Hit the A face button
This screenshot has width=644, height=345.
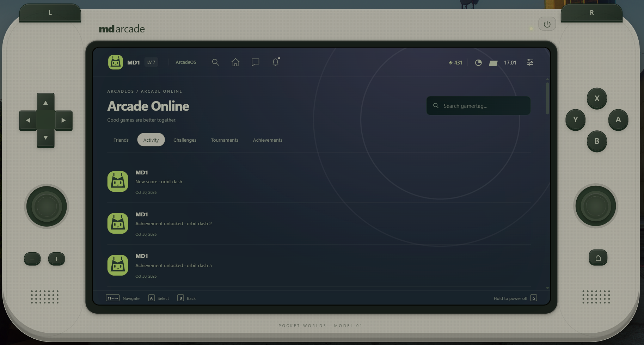tap(618, 119)
